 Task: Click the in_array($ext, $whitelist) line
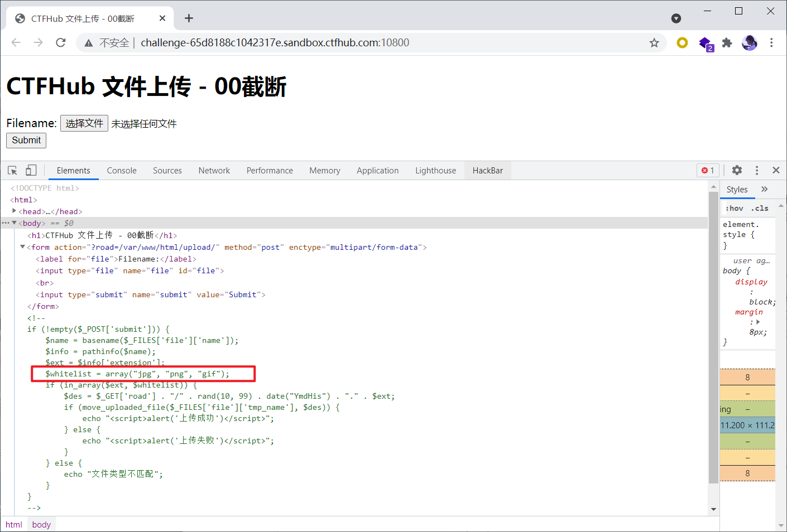click(x=121, y=385)
